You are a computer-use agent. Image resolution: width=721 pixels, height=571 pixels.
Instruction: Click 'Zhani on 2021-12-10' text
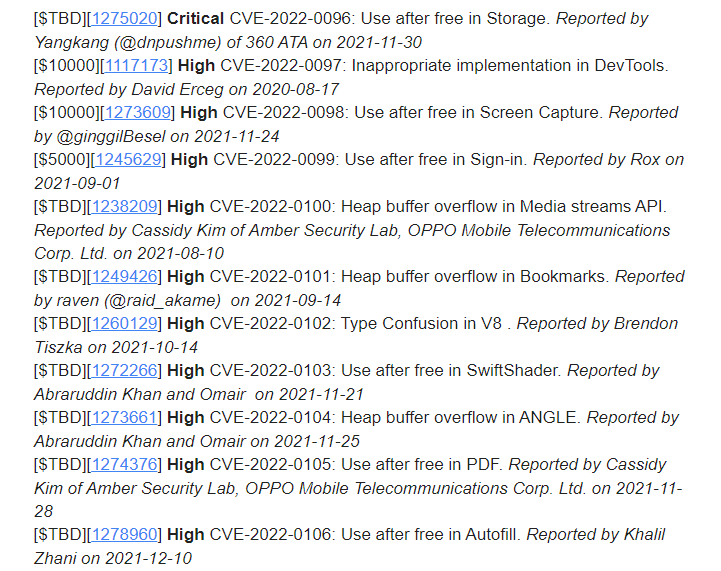[113, 558]
